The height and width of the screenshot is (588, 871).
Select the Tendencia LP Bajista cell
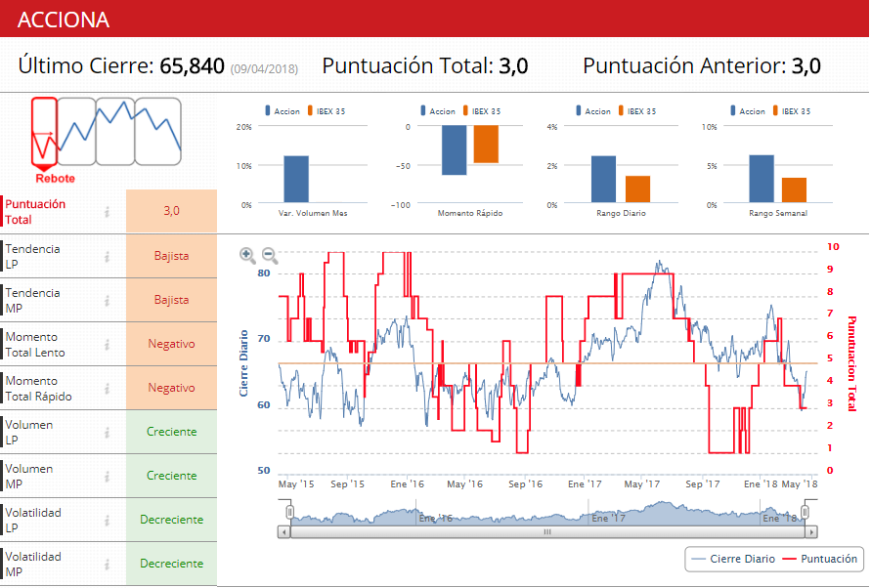point(172,256)
